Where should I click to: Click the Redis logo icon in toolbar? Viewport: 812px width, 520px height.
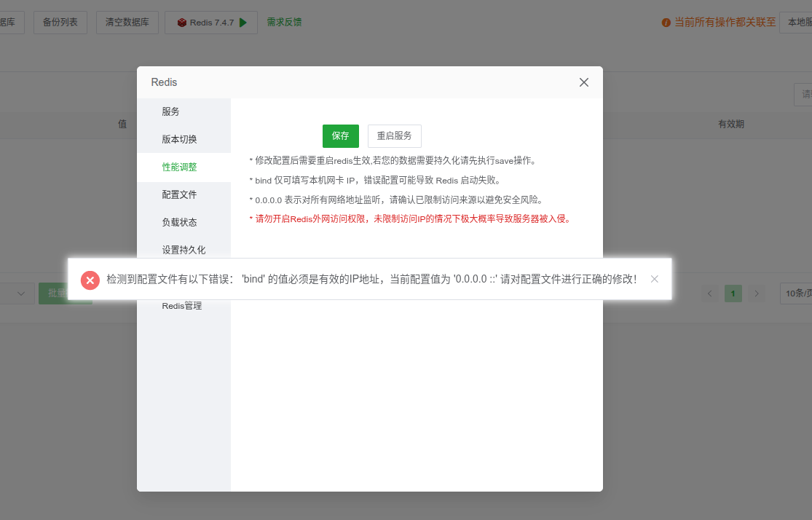[x=181, y=23]
